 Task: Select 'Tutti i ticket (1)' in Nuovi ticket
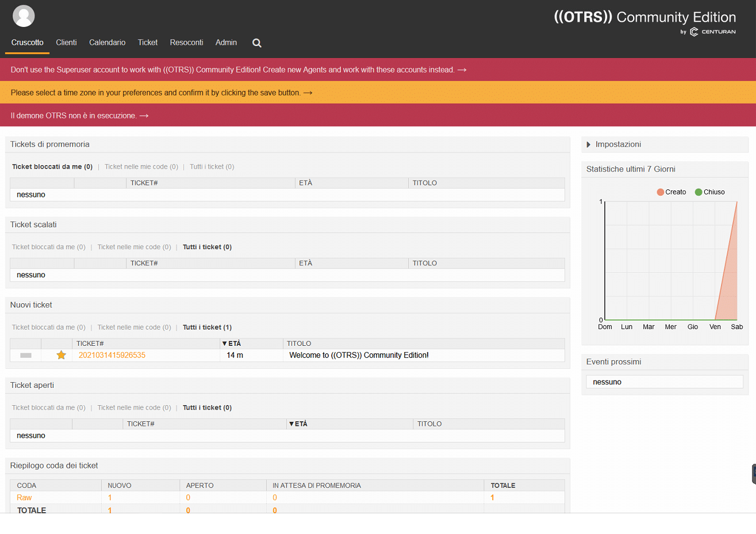pos(208,327)
